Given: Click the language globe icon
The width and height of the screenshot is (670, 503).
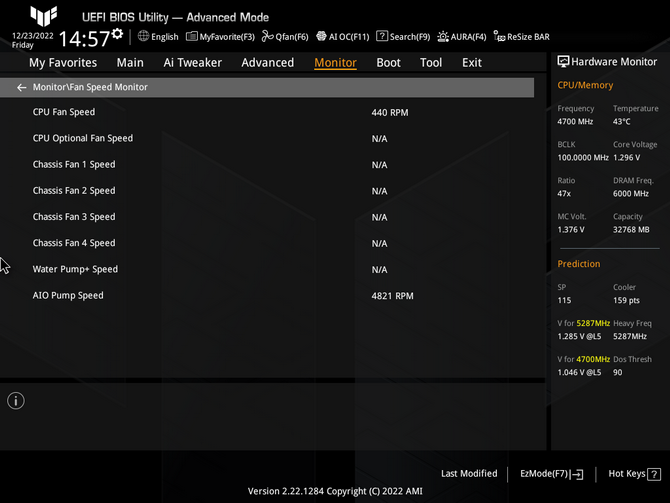Looking at the screenshot, I should click(143, 36).
